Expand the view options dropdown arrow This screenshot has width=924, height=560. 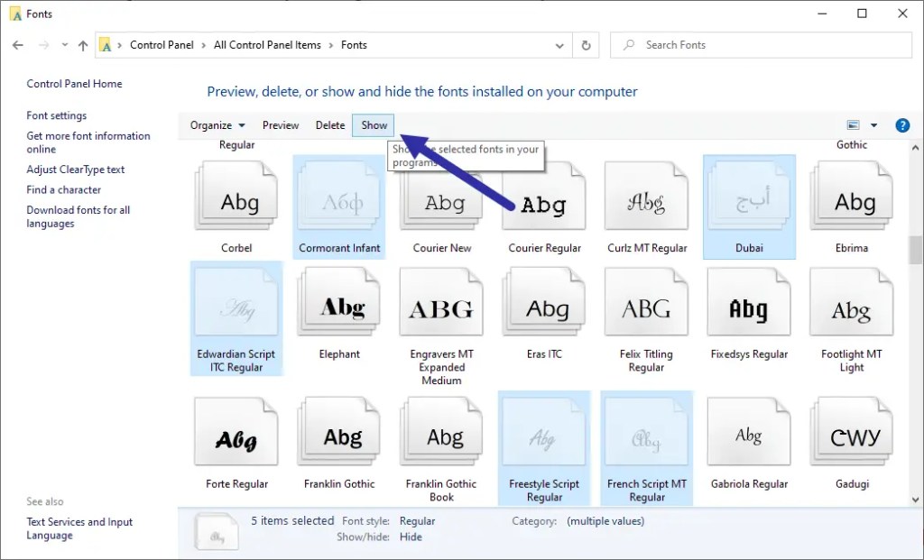[873, 124]
